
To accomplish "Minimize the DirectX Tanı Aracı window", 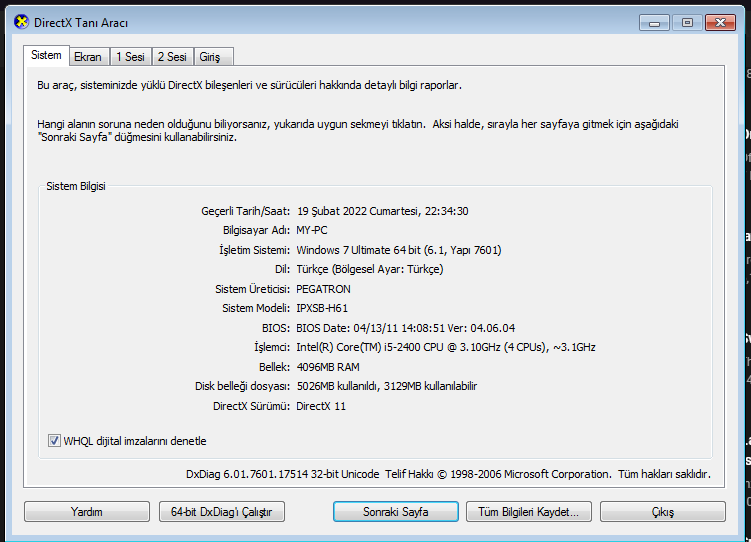I will point(654,23).
